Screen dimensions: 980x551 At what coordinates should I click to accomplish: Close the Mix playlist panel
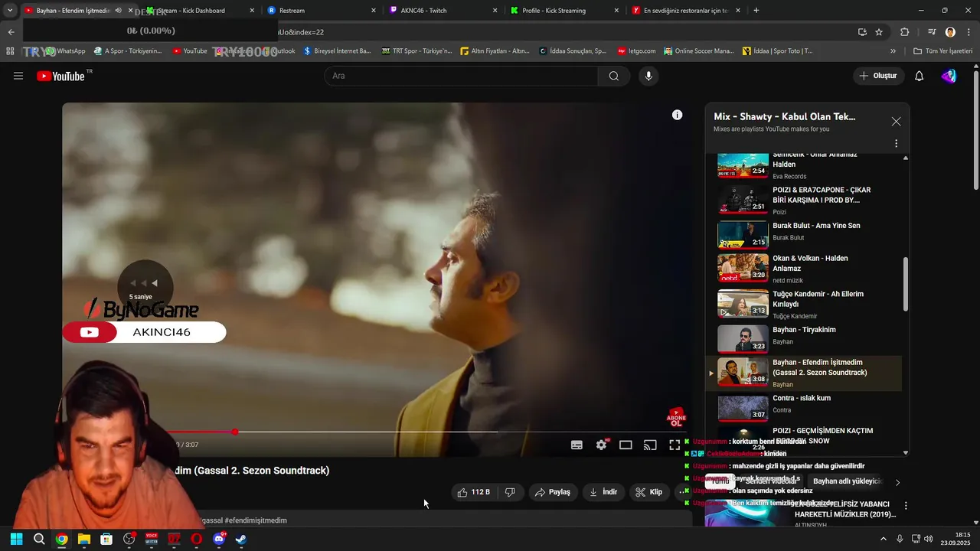click(x=896, y=122)
